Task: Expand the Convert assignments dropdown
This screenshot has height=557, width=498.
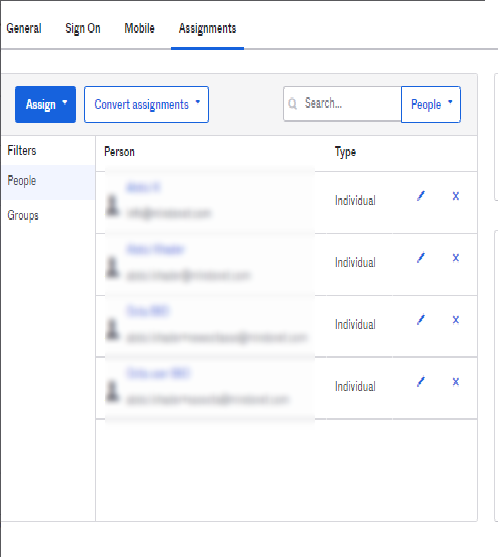Action: point(146,104)
